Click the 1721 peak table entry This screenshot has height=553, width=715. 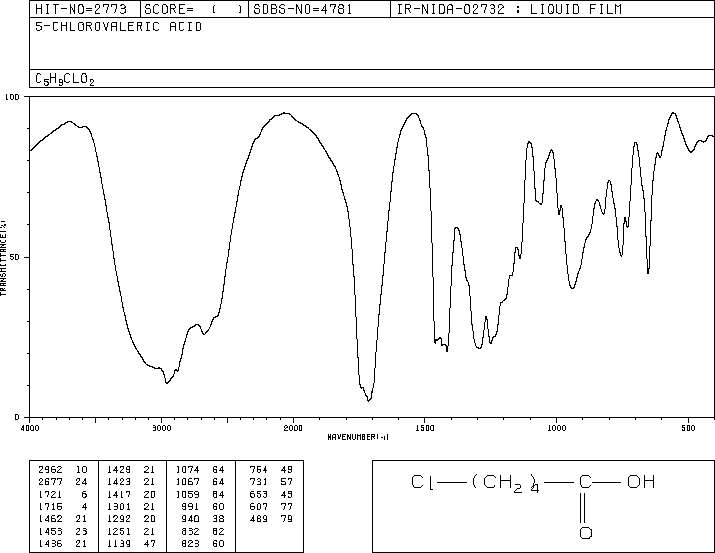tap(62, 495)
